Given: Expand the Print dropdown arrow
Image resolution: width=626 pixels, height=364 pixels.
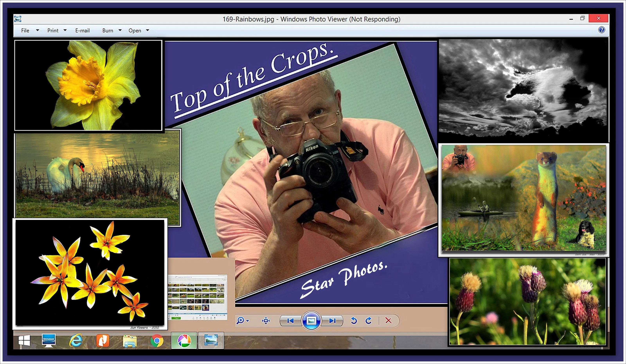Looking at the screenshot, I should [x=65, y=30].
